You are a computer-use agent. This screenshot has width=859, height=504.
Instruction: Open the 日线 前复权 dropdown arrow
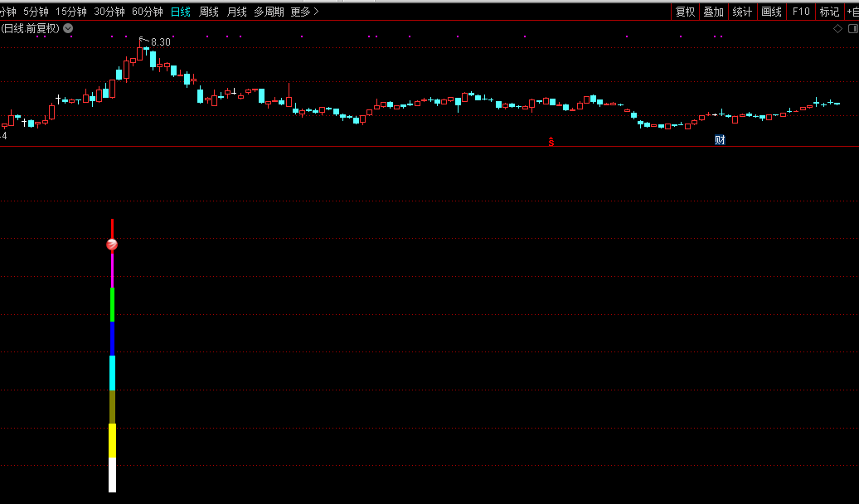[x=68, y=28]
